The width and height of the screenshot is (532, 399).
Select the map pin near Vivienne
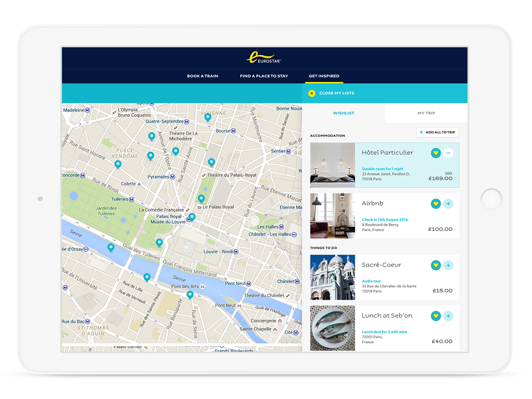tap(208, 117)
